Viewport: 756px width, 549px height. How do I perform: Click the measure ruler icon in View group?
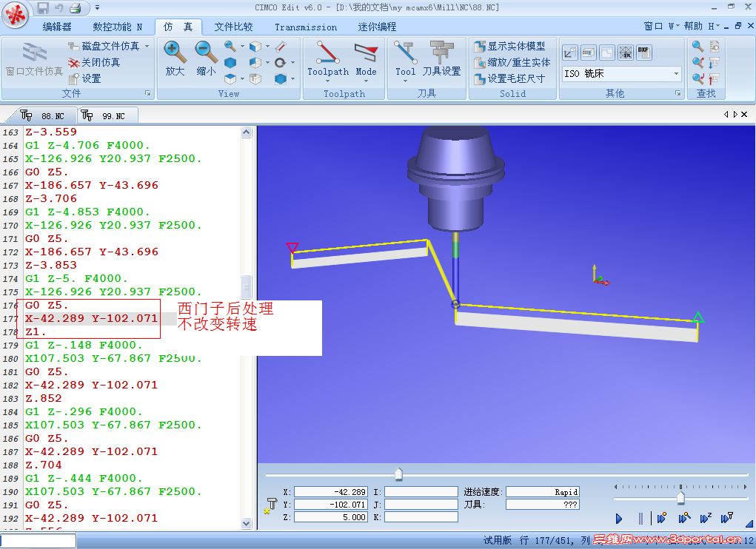(x=281, y=46)
